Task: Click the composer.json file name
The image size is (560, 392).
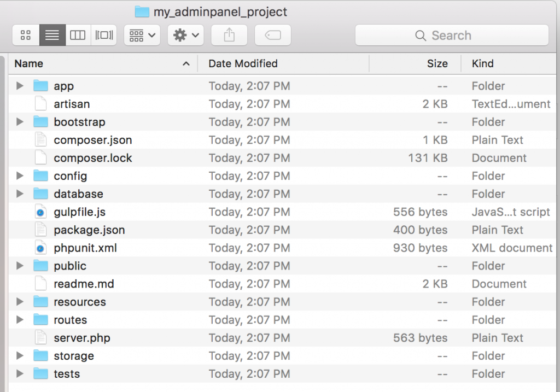Action: pyautogui.click(x=93, y=140)
